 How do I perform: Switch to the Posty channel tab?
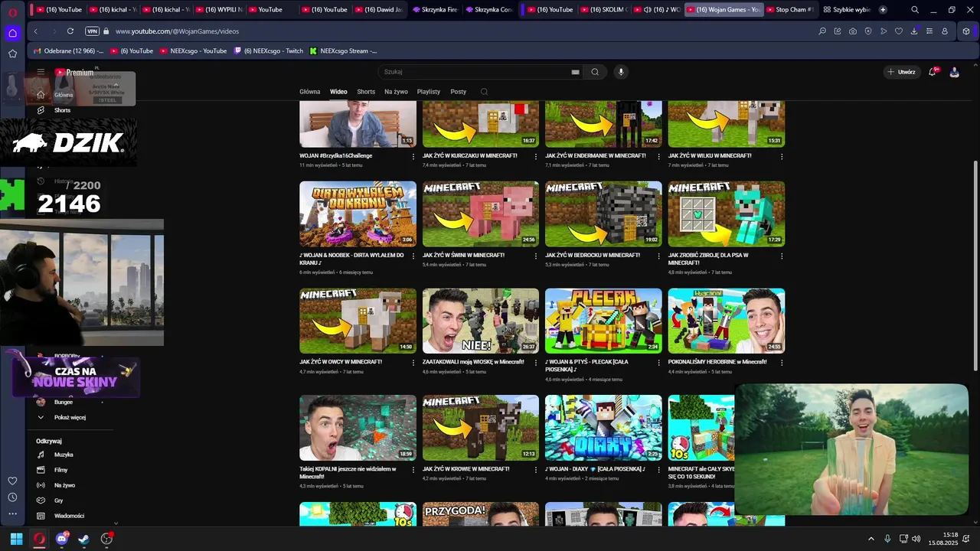[459, 92]
